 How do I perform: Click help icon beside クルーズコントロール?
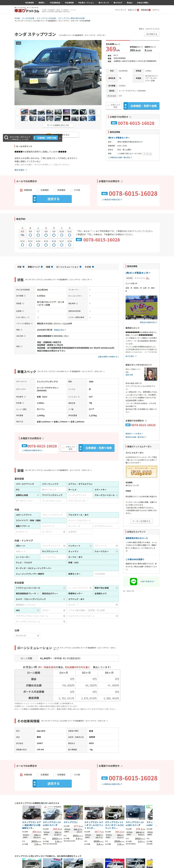click(x=117, y=495)
